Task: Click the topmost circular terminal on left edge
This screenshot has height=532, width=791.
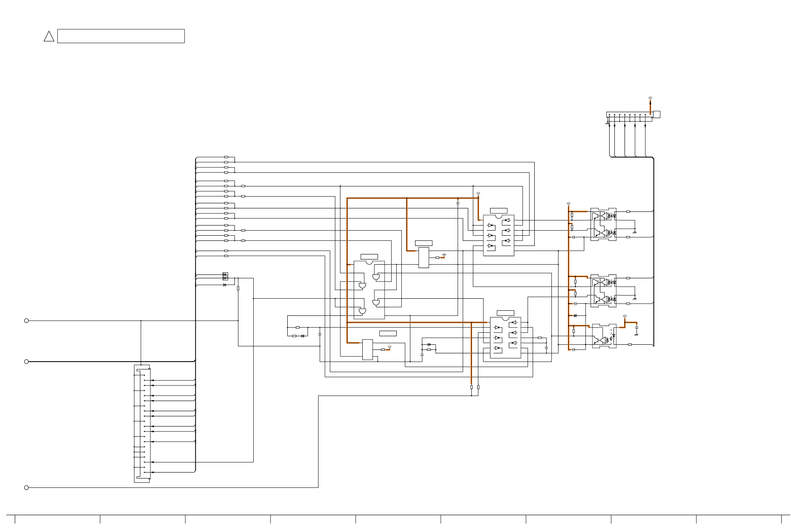Action: point(27,321)
